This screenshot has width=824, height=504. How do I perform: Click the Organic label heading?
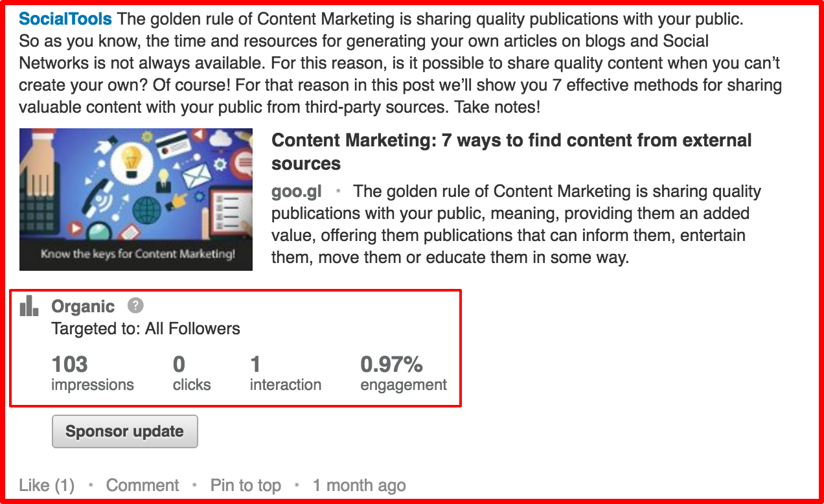[83, 306]
